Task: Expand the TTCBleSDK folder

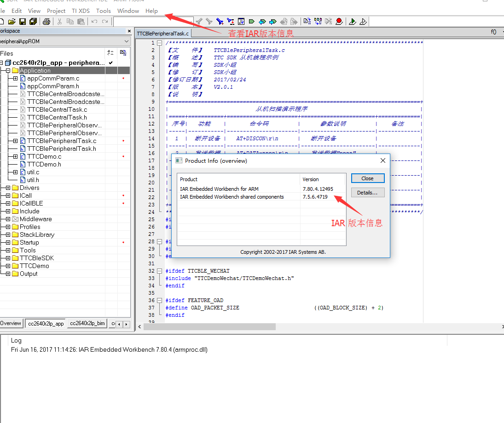Action: (x=8, y=258)
